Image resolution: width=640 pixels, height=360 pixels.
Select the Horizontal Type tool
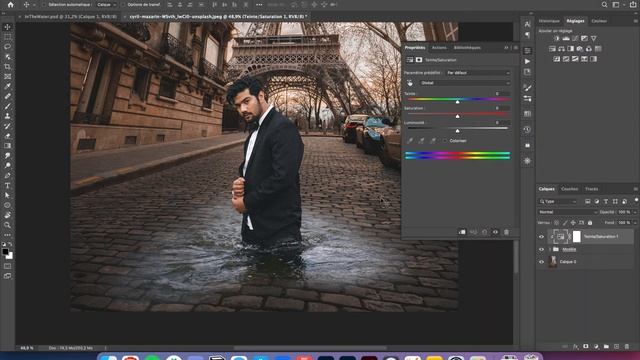(x=7, y=185)
